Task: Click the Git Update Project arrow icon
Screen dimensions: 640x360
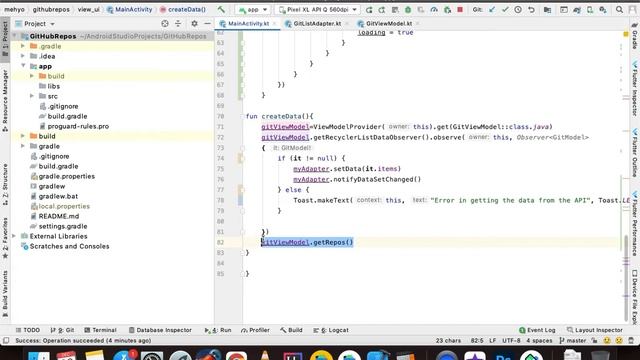Action: (492, 9)
